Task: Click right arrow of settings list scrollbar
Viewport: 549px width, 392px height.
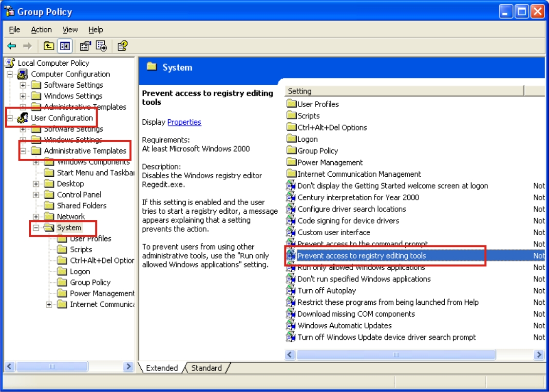Action: tap(539, 355)
